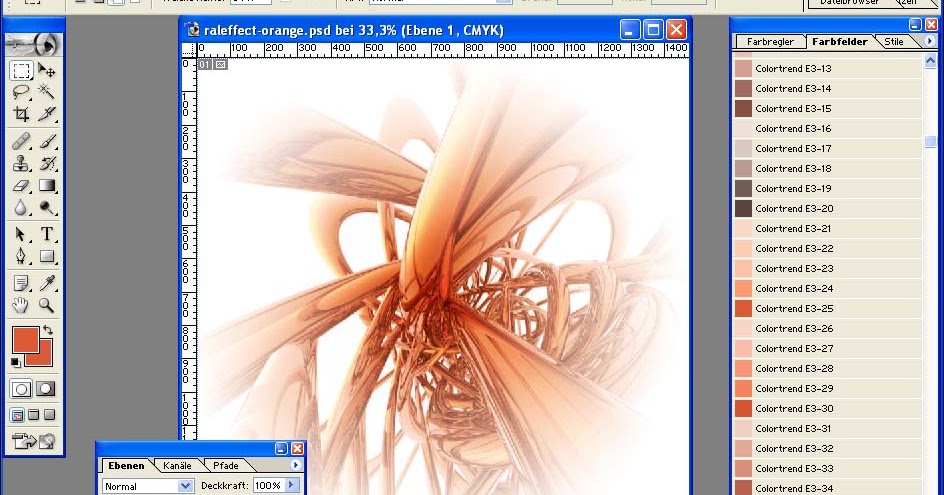
Task: Choose the Healing Brush tool
Action: [21, 142]
